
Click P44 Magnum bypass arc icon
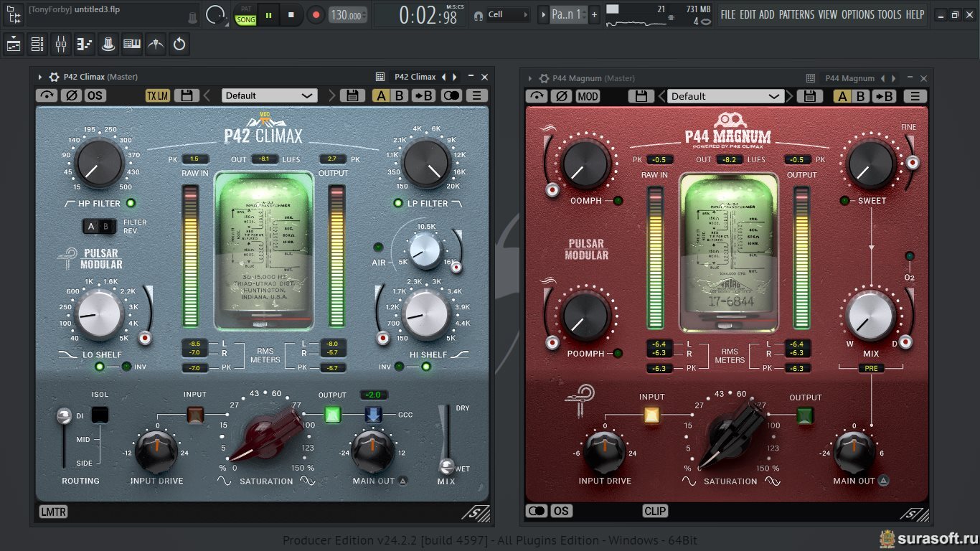pyautogui.click(x=537, y=96)
